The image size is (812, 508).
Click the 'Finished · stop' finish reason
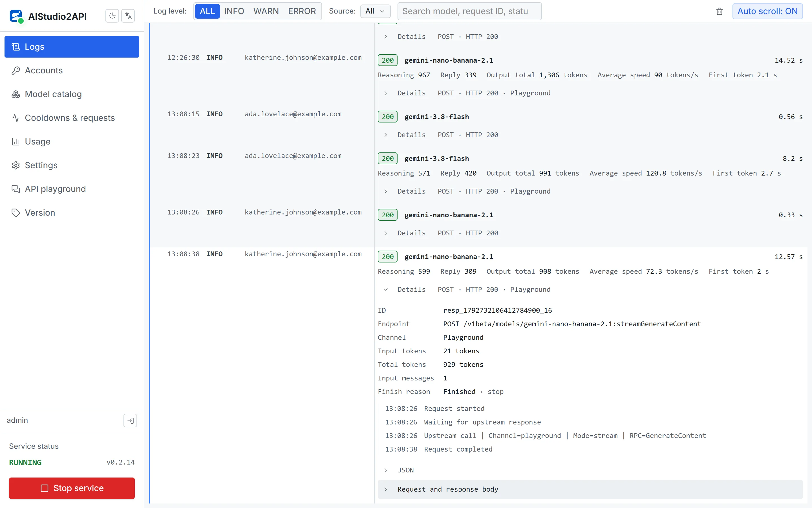point(473,392)
